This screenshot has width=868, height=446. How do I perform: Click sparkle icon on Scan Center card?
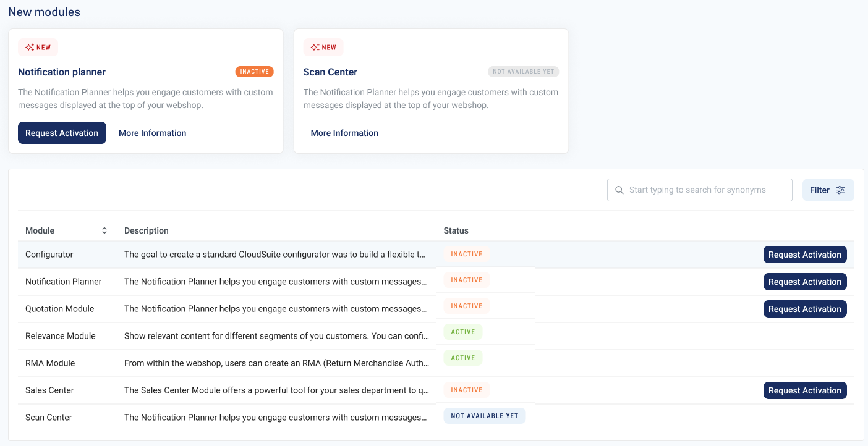point(315,48)
